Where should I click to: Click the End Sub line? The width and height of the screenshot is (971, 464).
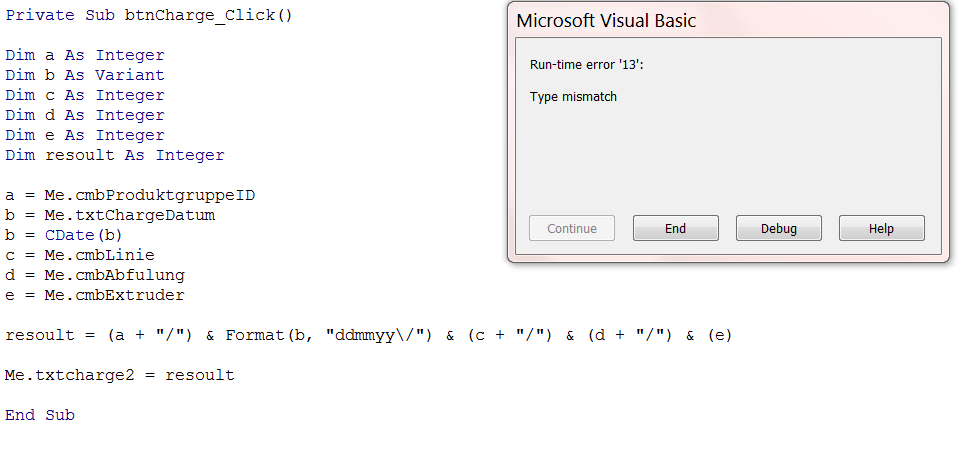(40, 415)
